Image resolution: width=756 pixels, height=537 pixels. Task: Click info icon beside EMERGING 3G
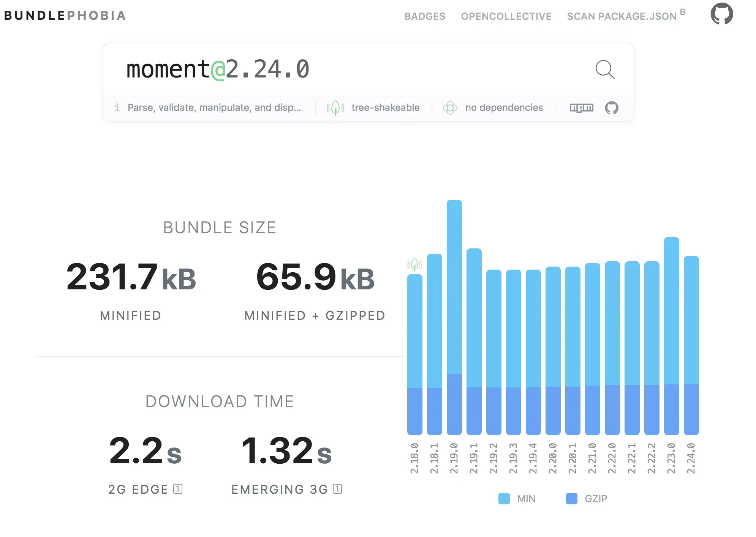tap(337, 489)
